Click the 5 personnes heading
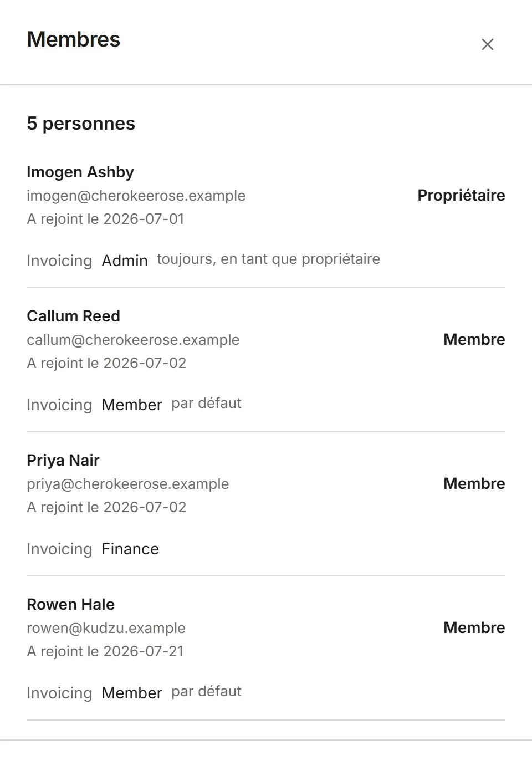 tap(81, 124)
